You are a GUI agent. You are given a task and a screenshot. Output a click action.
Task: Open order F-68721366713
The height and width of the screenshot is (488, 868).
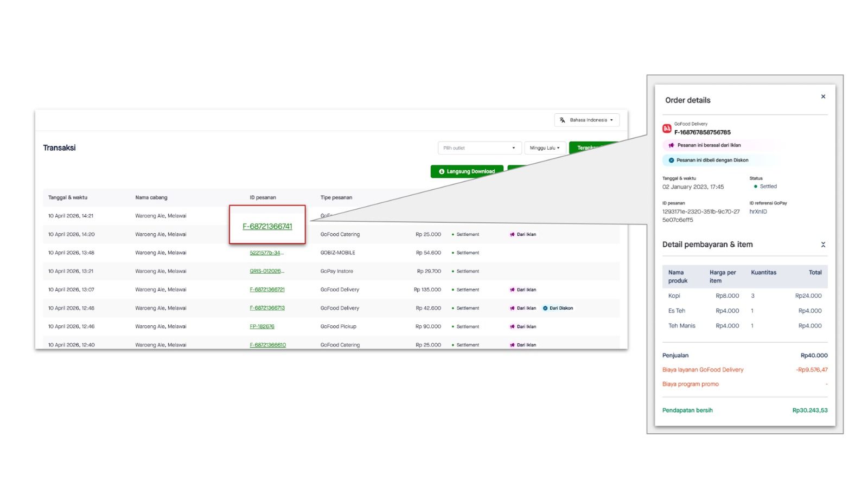(267, 309)
